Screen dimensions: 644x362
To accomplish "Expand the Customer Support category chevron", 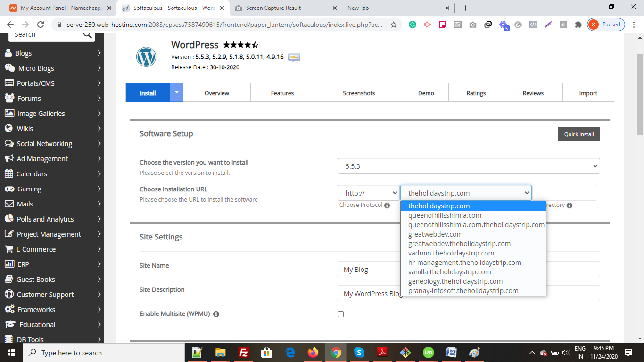I will (x=99, y=295).
